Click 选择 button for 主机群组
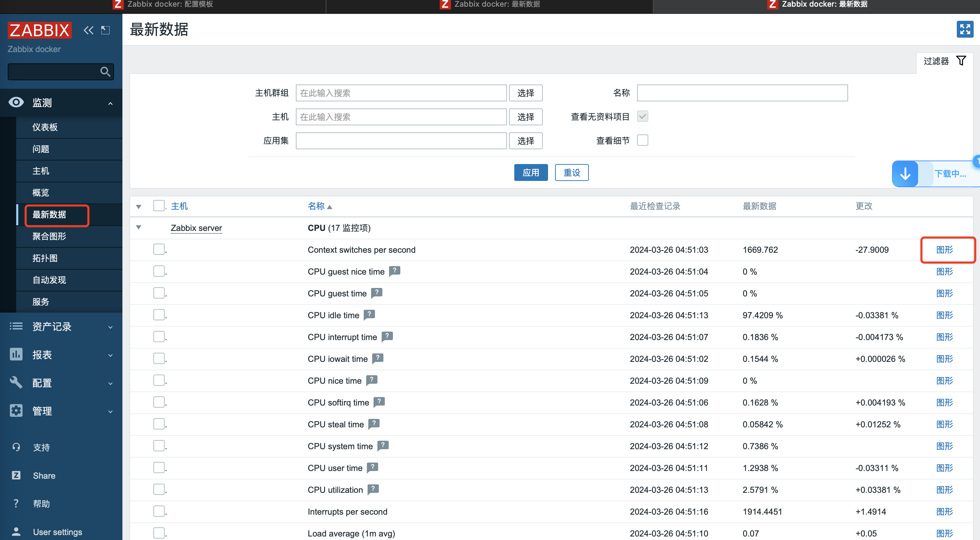 (526, 93)
